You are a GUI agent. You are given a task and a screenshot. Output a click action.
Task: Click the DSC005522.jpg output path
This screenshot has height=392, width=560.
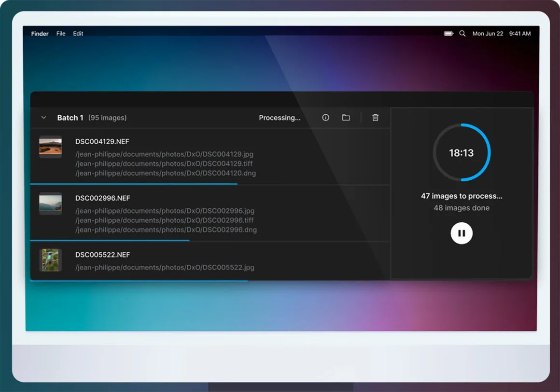pos(165,268)
